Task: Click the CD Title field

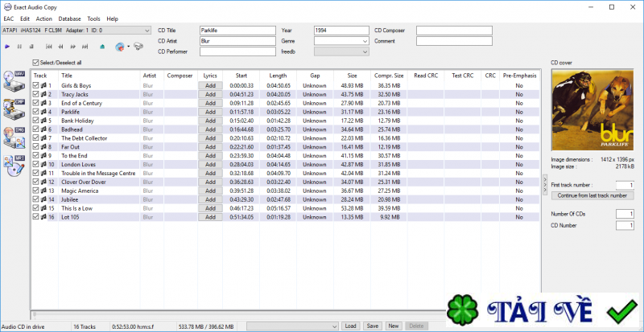Action: coord(237,31)
